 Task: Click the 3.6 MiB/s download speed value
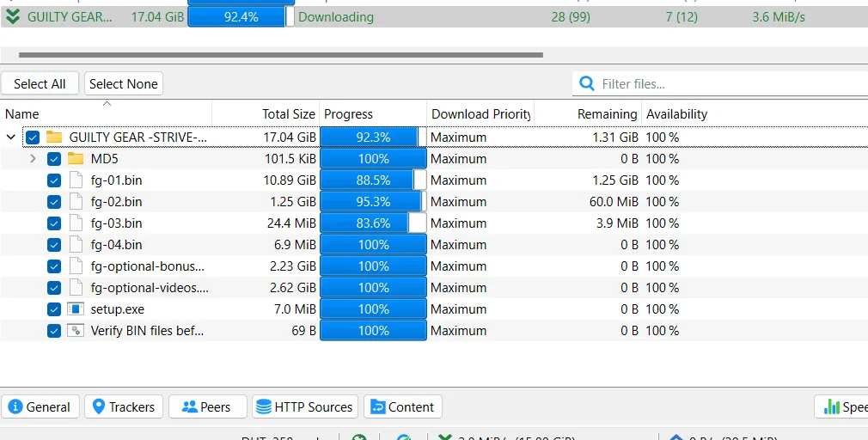(x=779, y=17)
